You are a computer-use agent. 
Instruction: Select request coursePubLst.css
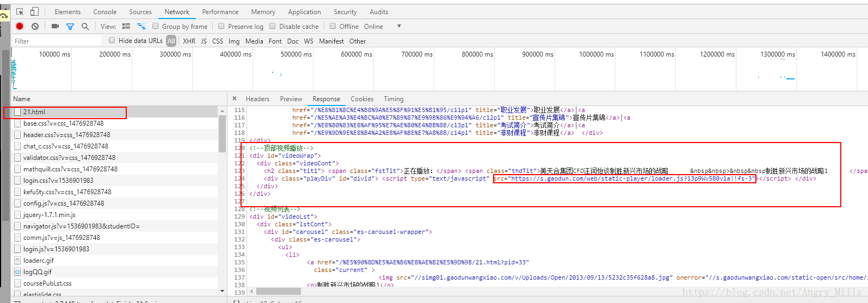(x=115, y=283)
